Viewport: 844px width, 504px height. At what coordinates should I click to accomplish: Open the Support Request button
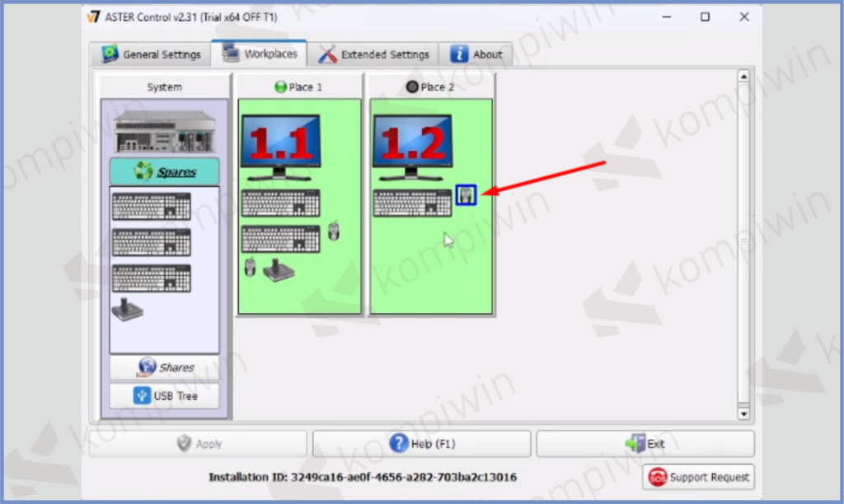698,477
